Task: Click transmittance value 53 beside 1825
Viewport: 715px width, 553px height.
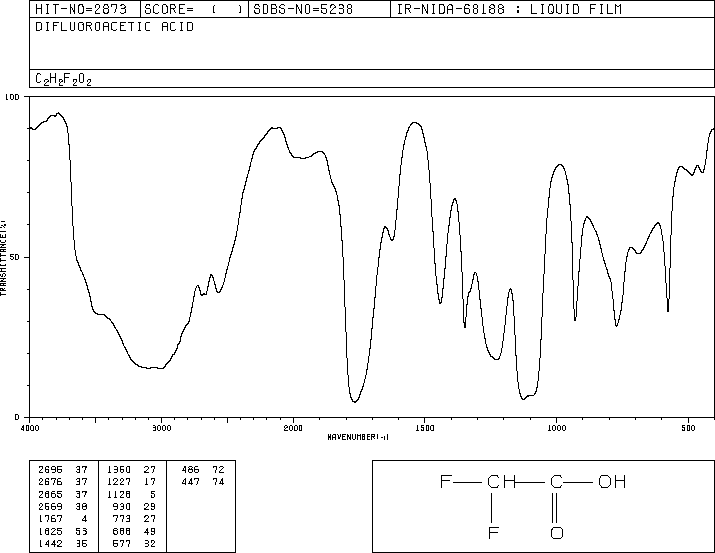Action: coord(81,531)
